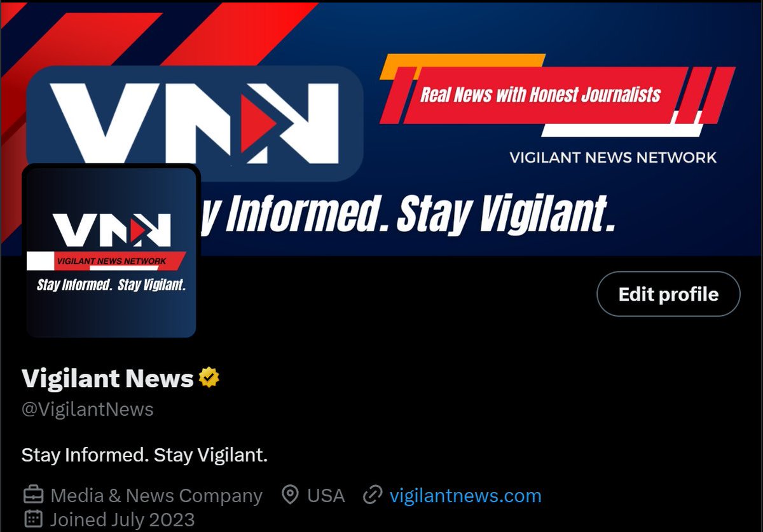
Task: Click 'VIGILANT NEWS NETWORK' text in header banner
Action: tap(613, 157)
